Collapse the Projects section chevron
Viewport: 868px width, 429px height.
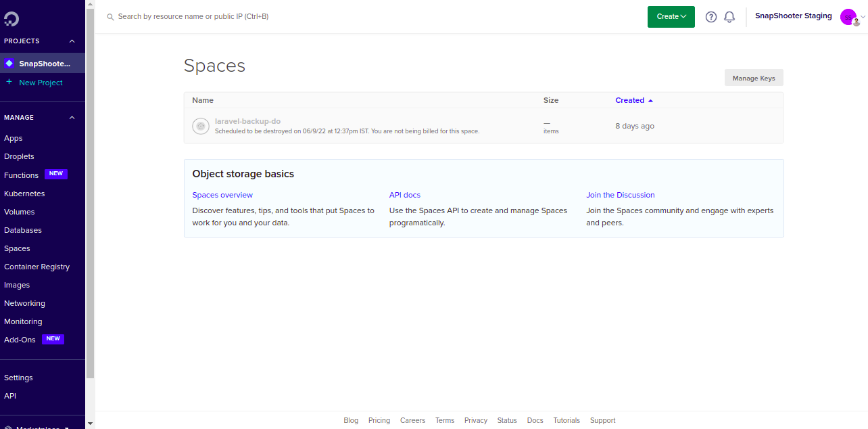click(x=72, y=41)
